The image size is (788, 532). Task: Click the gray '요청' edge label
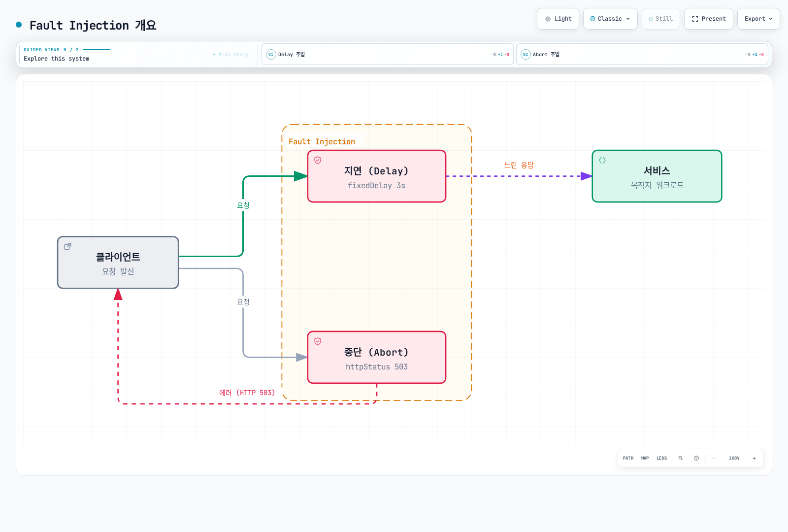click(243, 302)
